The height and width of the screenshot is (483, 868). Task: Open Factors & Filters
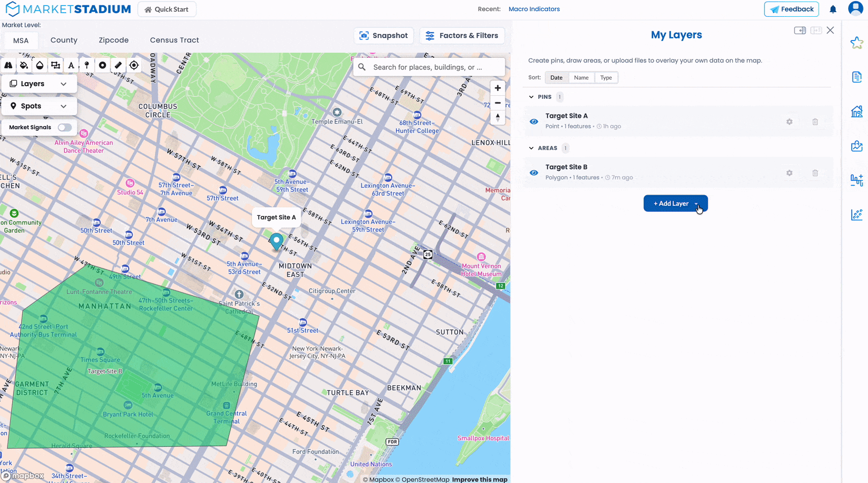(x=462, y=35)
